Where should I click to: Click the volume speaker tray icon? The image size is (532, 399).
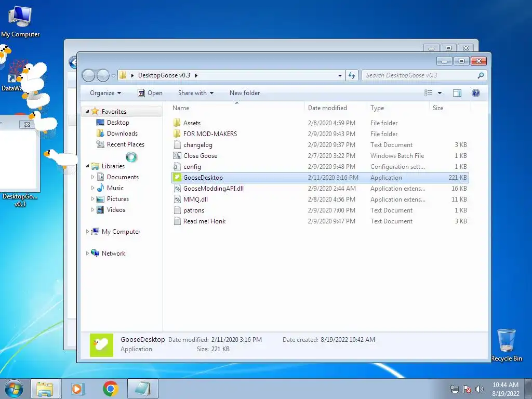pos(480,389)
